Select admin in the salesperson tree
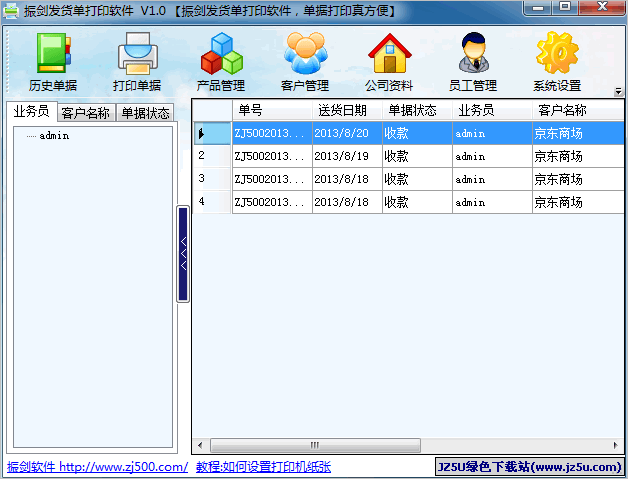Screen dimensions: 628x479 pyautogui.click(x=54, y=136)
